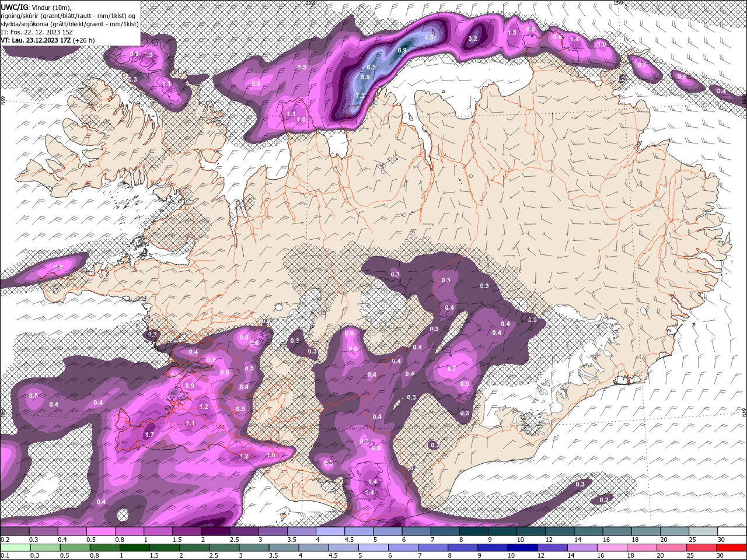Screen dimensions: 747x560
Task: Pick the darkest purple 2 swatch in snow scale
Action: (x=215, y=531)
